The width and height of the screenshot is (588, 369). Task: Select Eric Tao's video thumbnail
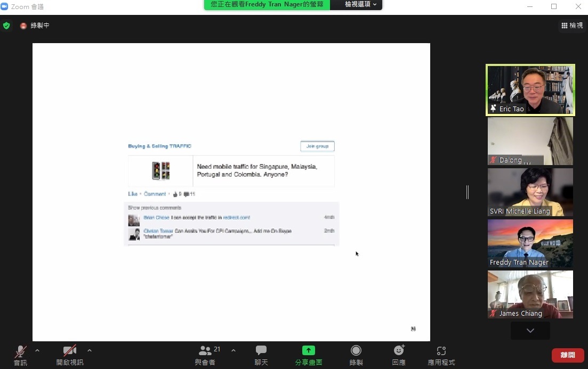click(x=530, y=90)
